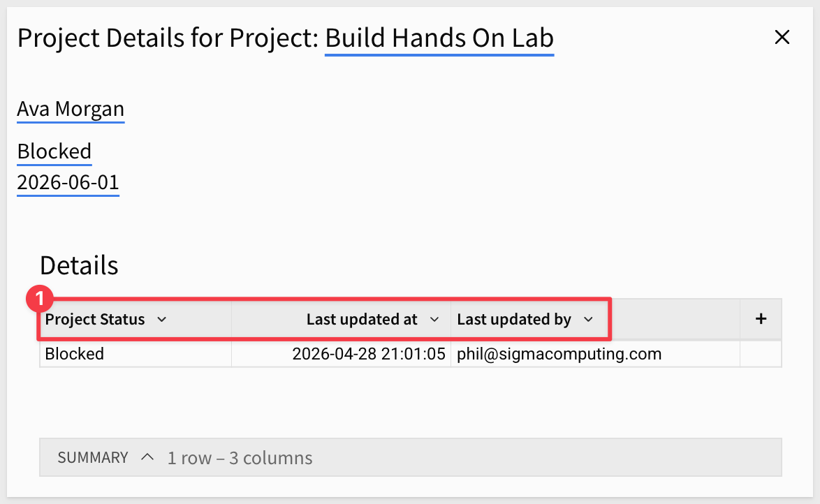Click the SUMMARY label in footer bar
Viewport: 820px width, 504px height.
click(x=93, y=457)
